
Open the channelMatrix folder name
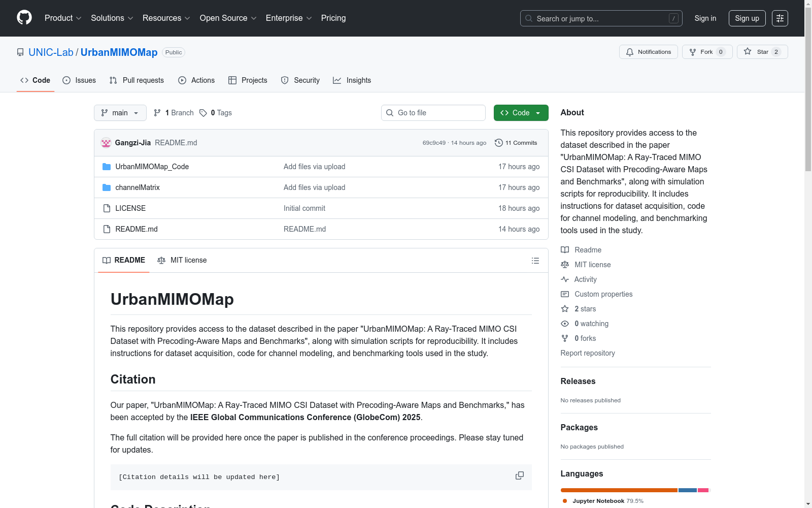click(138, 187)
